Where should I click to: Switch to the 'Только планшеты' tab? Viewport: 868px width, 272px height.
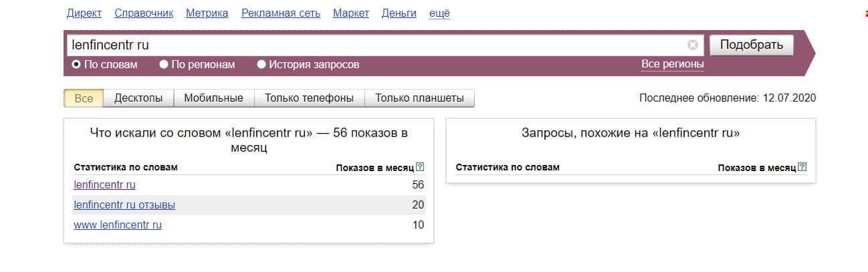coord(419,98)
